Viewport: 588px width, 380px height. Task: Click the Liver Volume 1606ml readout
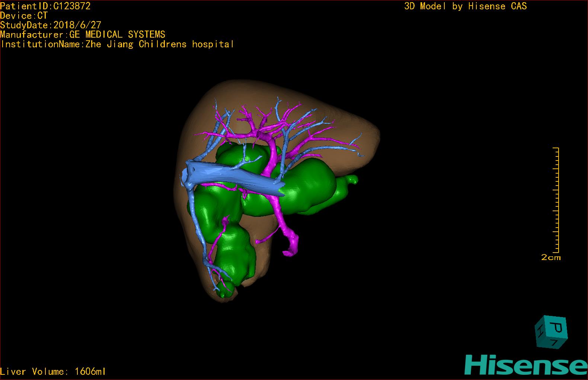[x=53, y=371]
